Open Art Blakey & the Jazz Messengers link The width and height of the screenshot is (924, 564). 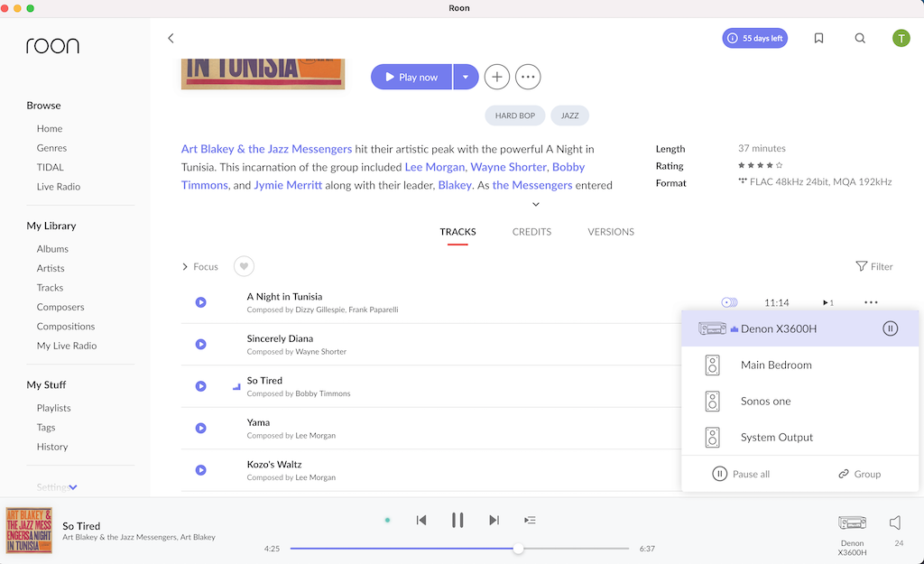(x=266, y=149)
